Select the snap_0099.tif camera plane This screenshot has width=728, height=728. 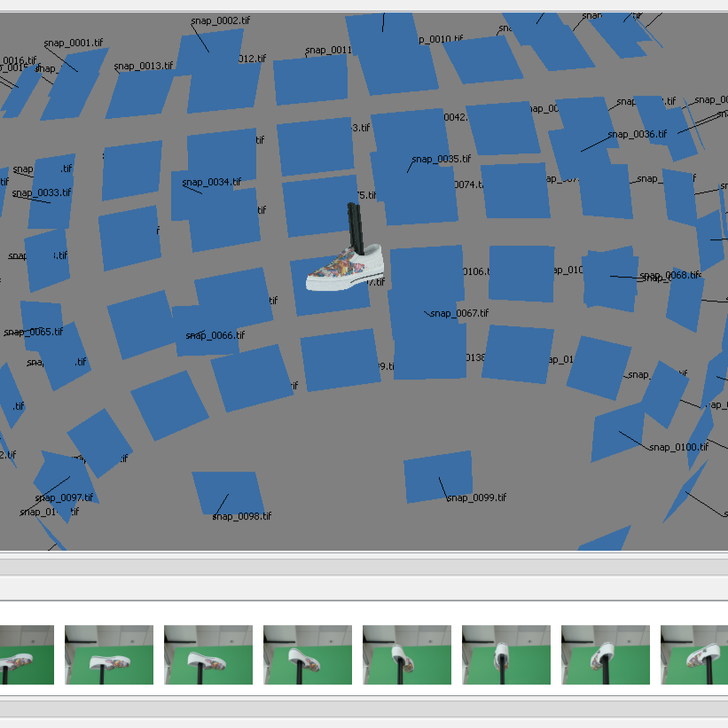438,477
